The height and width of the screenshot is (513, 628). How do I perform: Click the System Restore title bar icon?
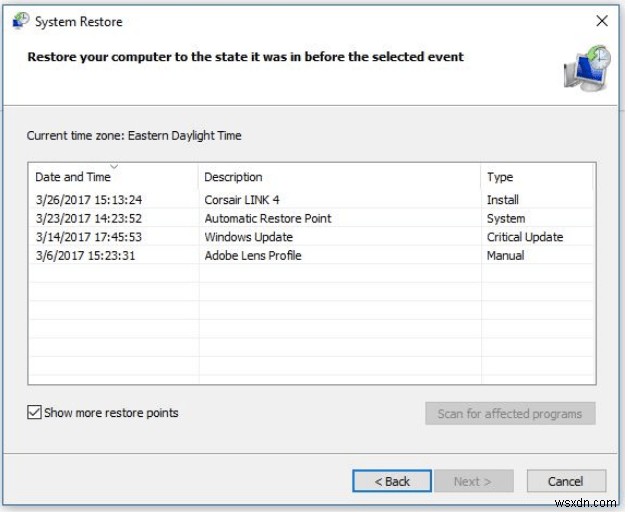pyautogui.click(x=21, y=21)
